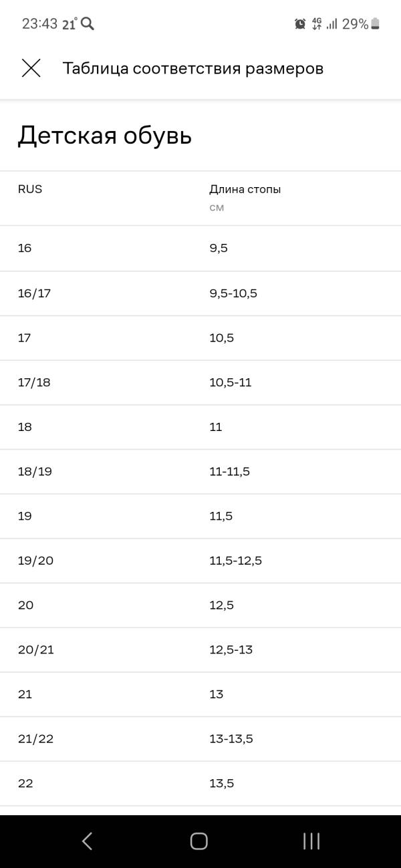This screenshot has height=868, width=401.
Task: Select the Длина стопы column header
Action: click(245, 189)
